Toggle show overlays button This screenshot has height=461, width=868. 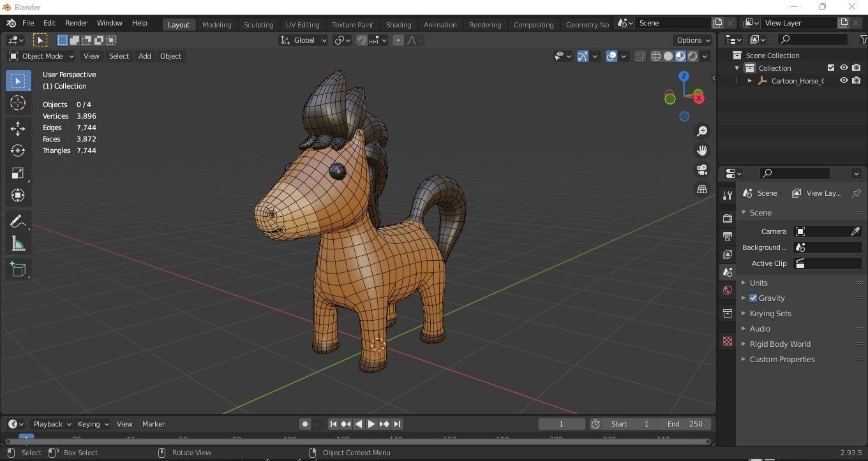coord(611,56)
